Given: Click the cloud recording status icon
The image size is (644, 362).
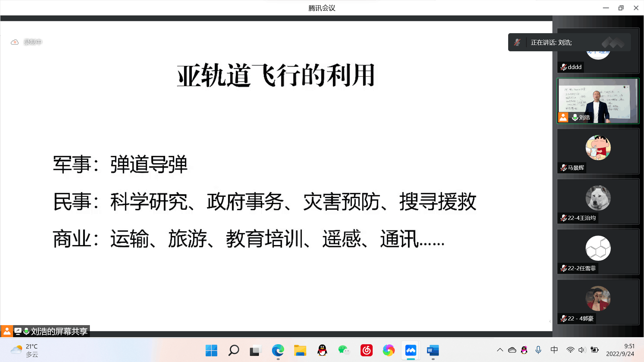Looking at the screenshot, I should (14, 42).
